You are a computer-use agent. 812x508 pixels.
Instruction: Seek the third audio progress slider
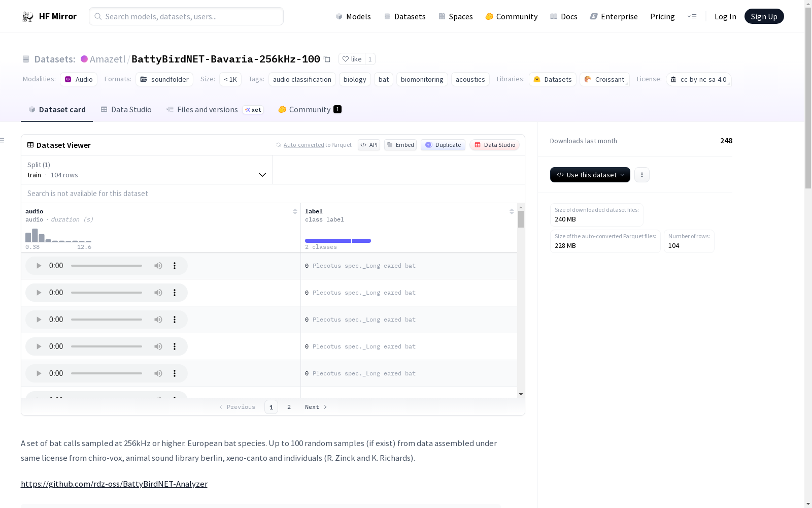coord(107,320)
